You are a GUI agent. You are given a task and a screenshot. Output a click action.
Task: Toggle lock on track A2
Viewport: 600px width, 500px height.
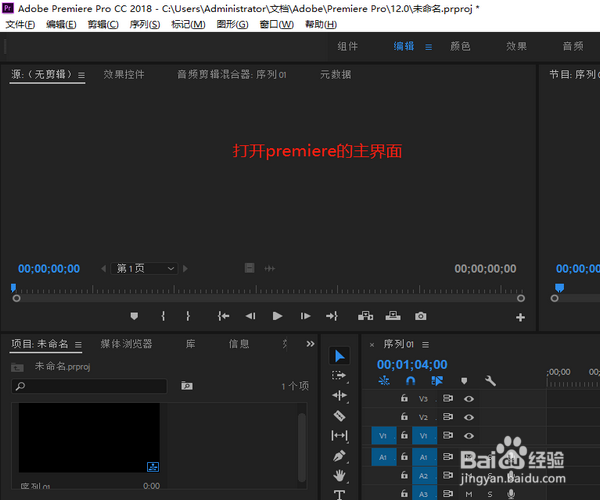(404, 475)
